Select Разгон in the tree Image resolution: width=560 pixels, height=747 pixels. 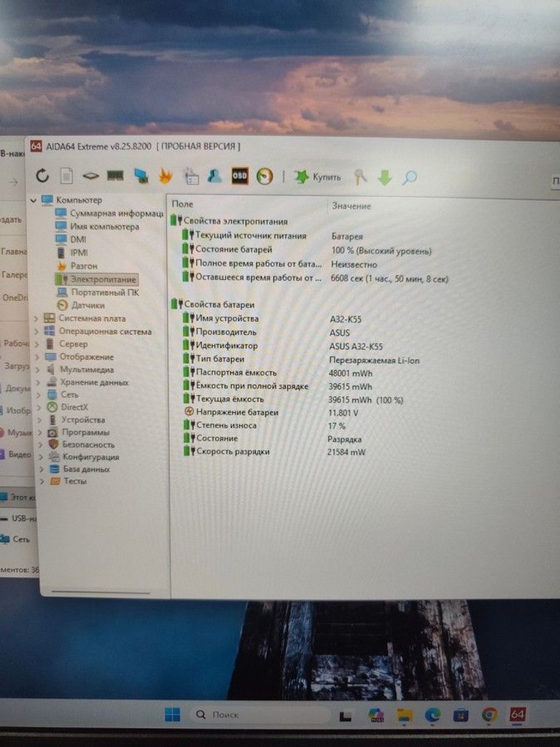point(77,266)
